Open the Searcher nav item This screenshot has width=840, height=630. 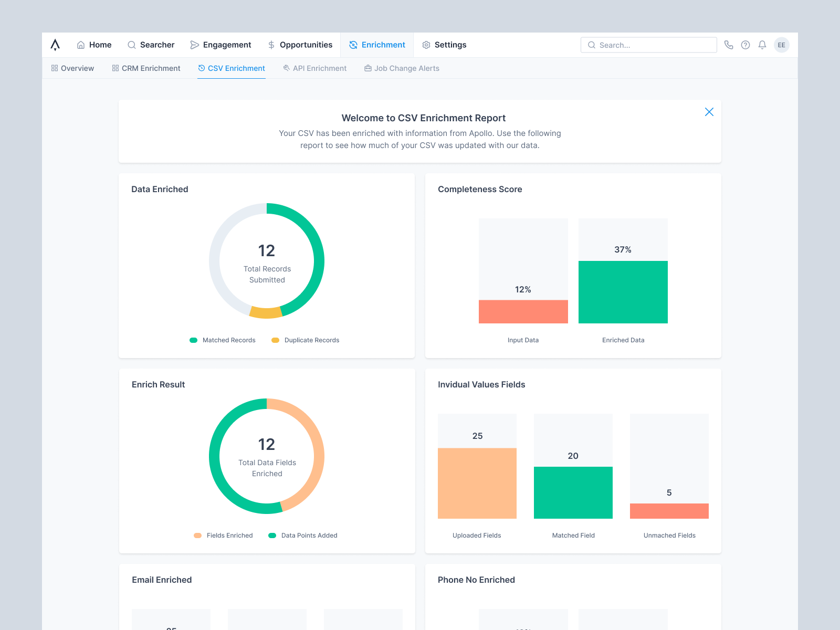click(x=151, y=45)
